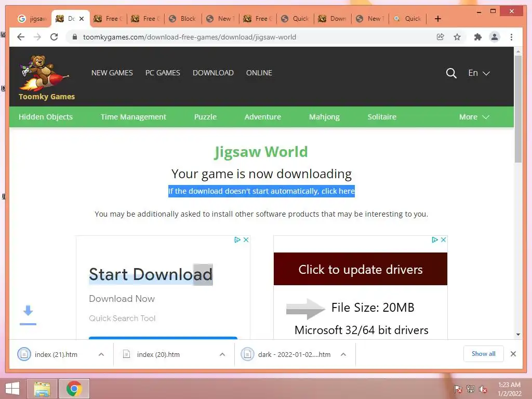Viewport: 532px width, 399px height.
Task: Click the padlock site info icon
Action: pos(75,37)
